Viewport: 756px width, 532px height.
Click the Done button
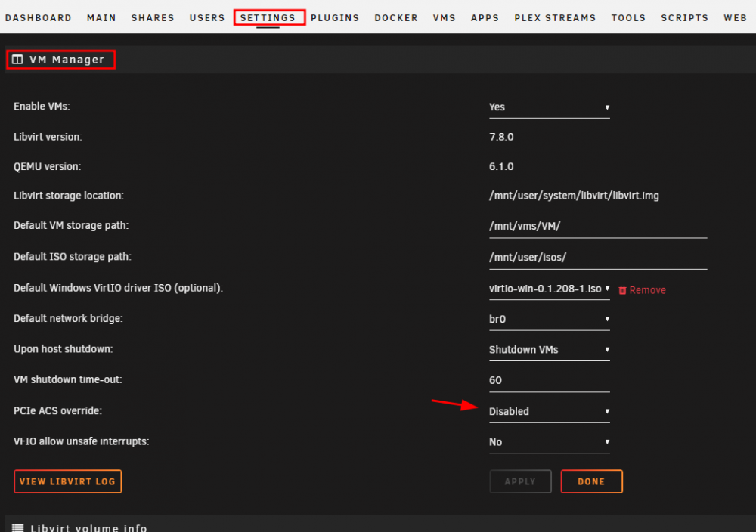tap(592, 481)
